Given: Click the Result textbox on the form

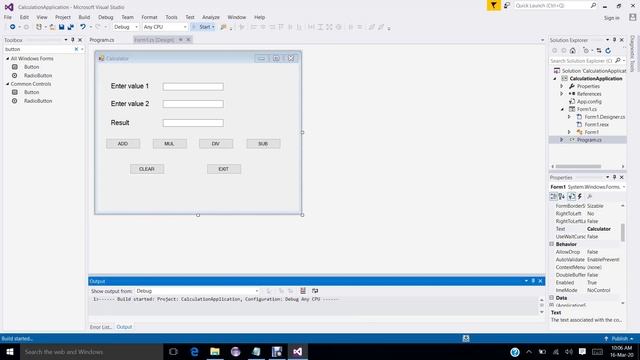Looking at the screenshot, I should click(x=193, y=123).
